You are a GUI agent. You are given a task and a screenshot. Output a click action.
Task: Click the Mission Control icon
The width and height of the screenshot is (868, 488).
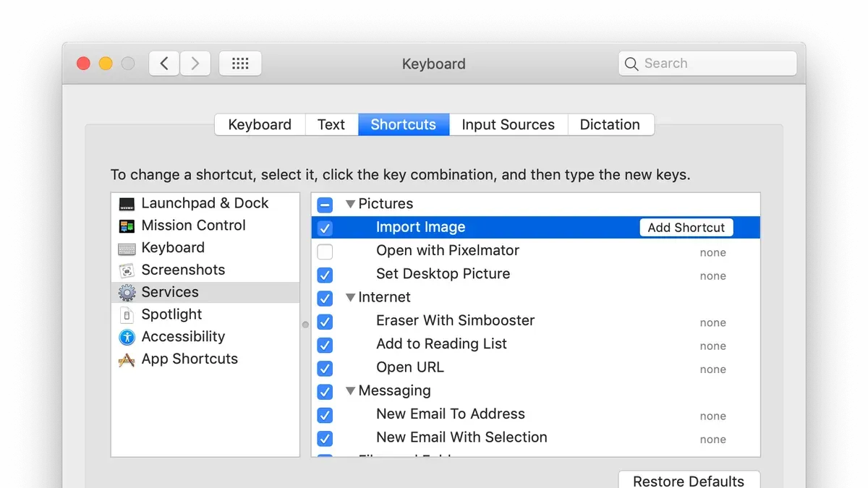tap(127, 226)
